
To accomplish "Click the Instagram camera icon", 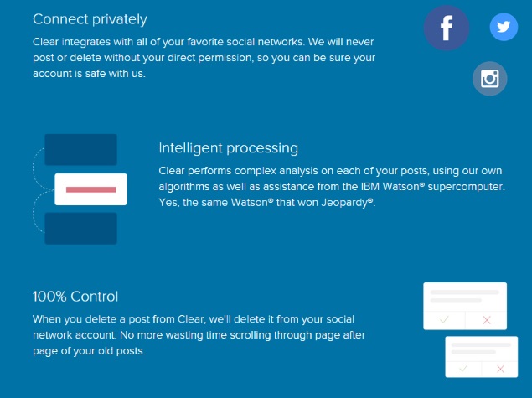I will pyautogui.click(x=489, y=79).
